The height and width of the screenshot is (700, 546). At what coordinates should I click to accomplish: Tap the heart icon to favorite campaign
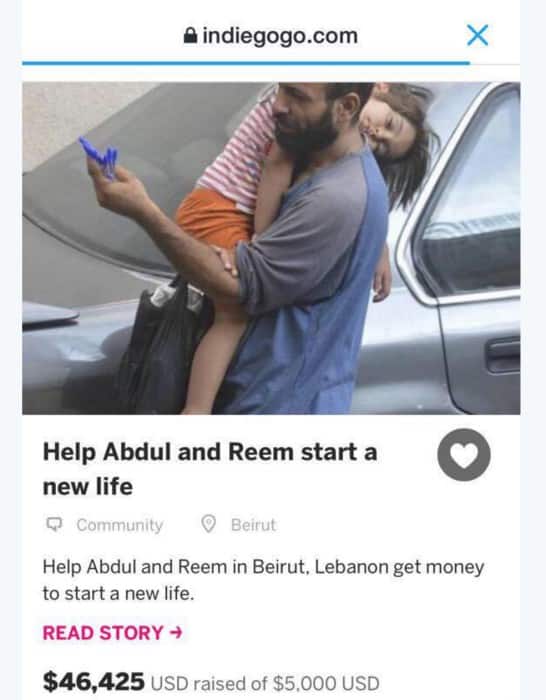tap(464, 454)
